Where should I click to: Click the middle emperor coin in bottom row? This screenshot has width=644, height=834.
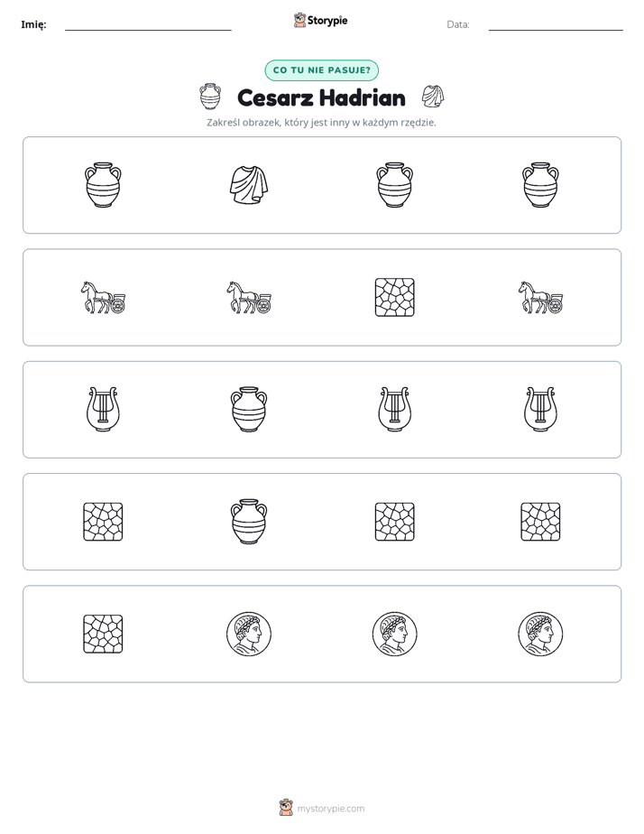tap(394, 634)
